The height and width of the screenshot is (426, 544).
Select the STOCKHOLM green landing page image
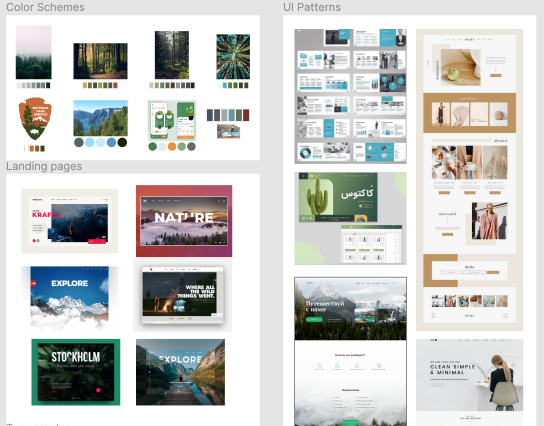[x=76, y=372]
